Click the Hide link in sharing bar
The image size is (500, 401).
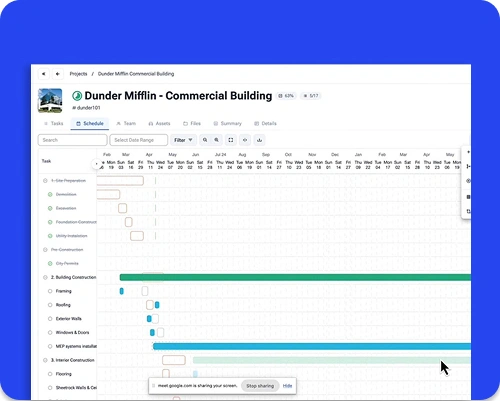click(287, 386)
